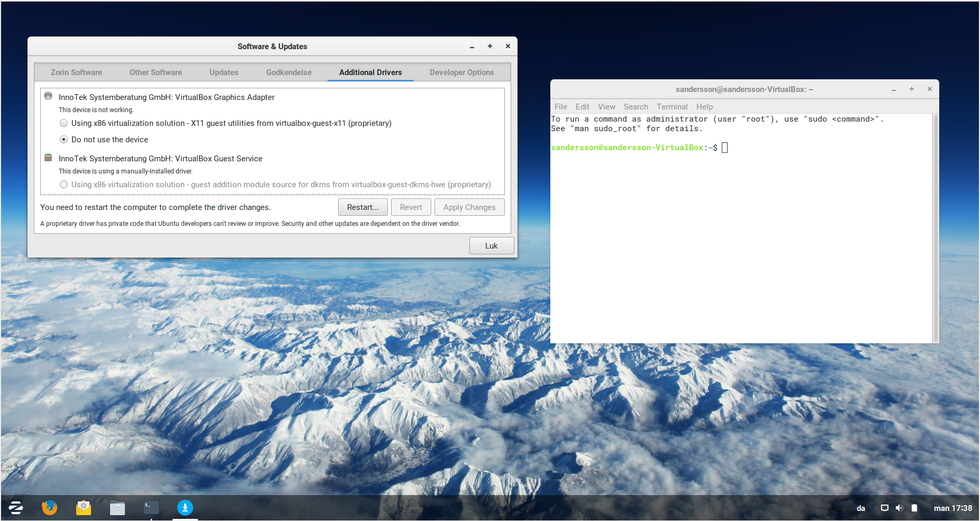Open the terminal Edit menu

(x=583, y=107)
